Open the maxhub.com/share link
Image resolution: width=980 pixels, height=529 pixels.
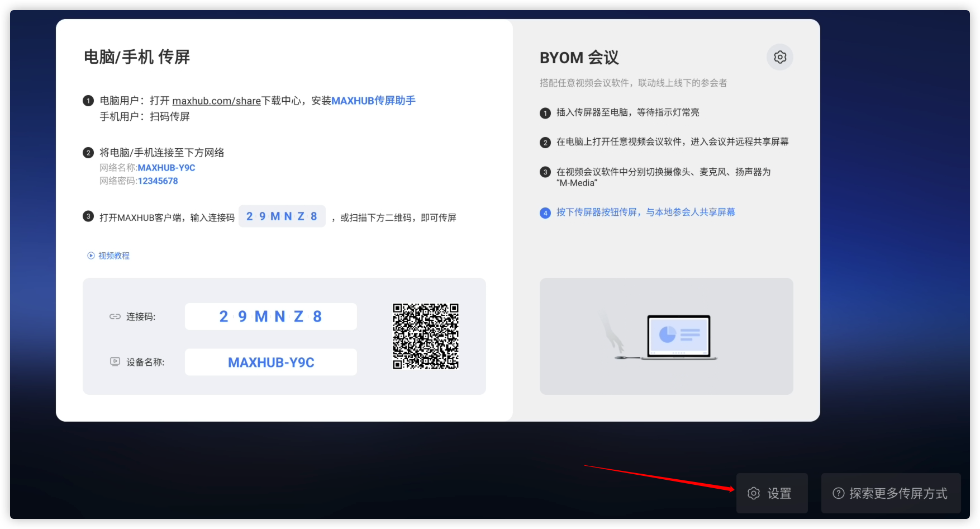click(x=216, y=101)
